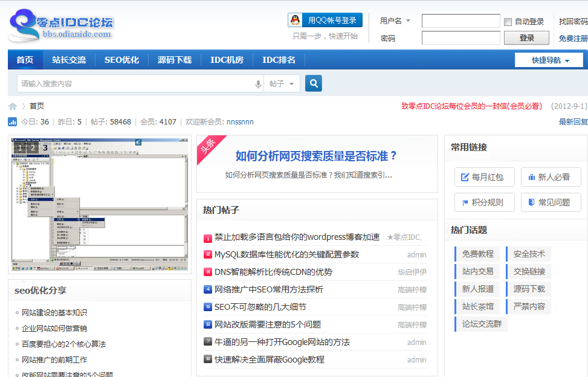
Task: Open 常见问题 quick link
Action: pyautogui.click(x=551, y=202)
